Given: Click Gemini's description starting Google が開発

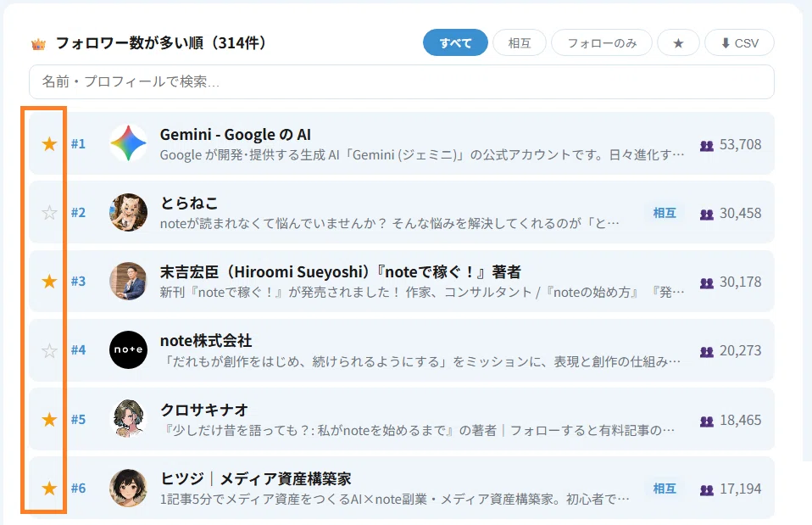Looking at the screenshot, I should point(422,155).
